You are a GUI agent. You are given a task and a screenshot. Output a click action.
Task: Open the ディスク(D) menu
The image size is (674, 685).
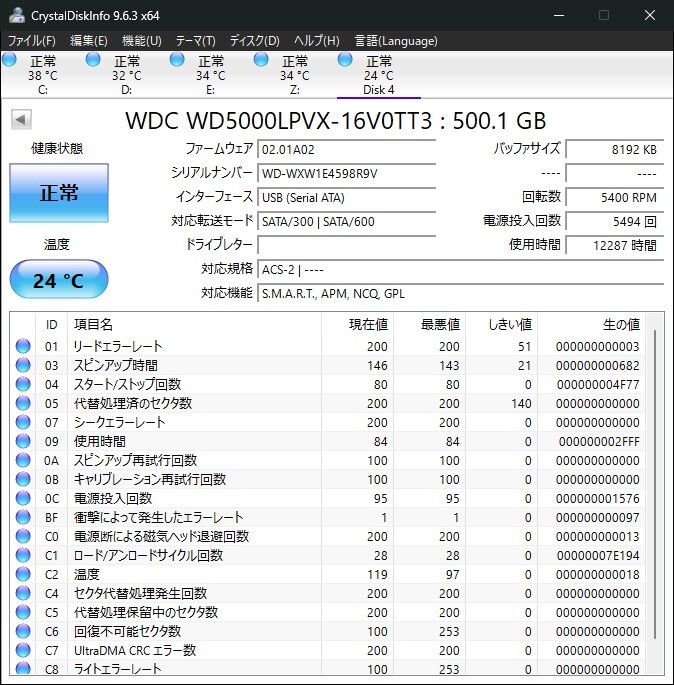(x=254, y=41)
